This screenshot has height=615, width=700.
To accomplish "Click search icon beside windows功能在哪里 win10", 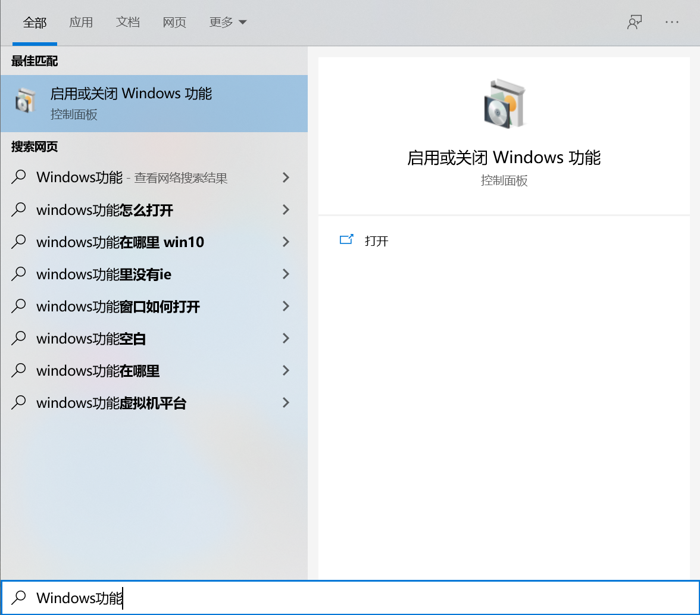I will [x=19, y=242].
